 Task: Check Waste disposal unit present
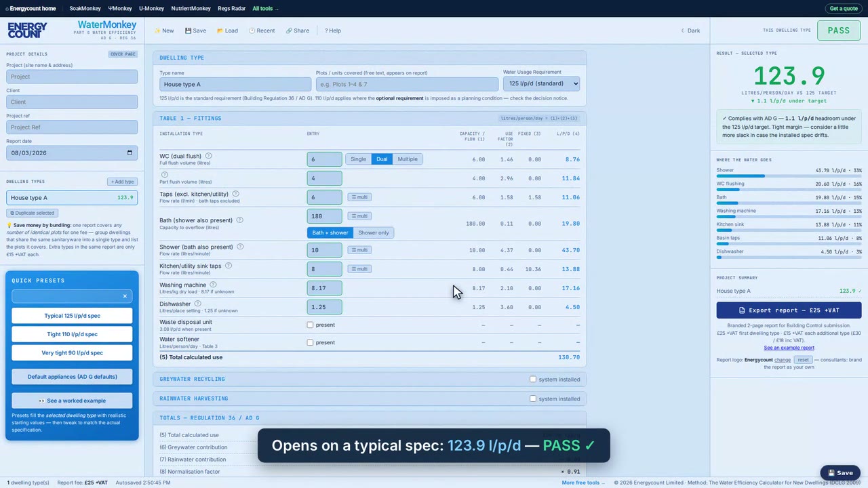coord(311,325)
